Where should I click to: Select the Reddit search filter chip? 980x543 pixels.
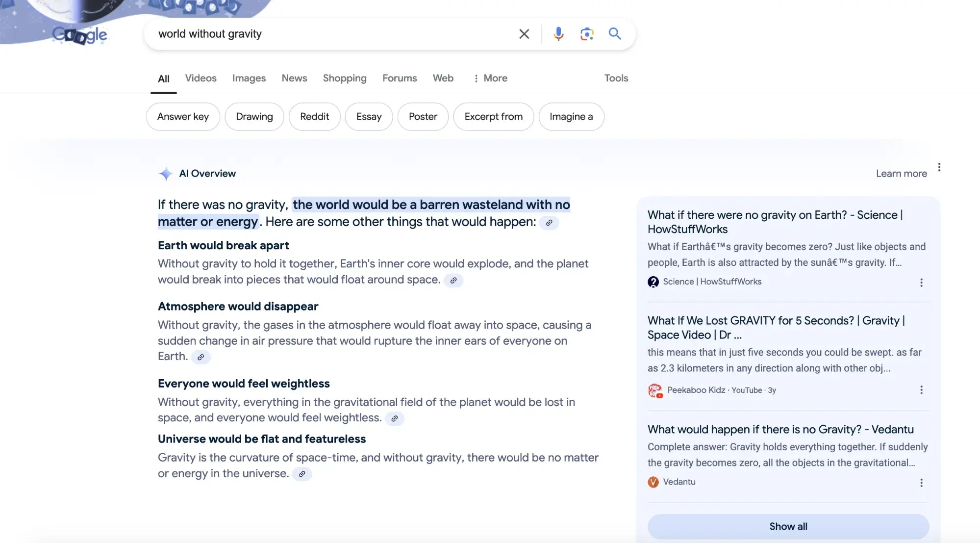314,116
